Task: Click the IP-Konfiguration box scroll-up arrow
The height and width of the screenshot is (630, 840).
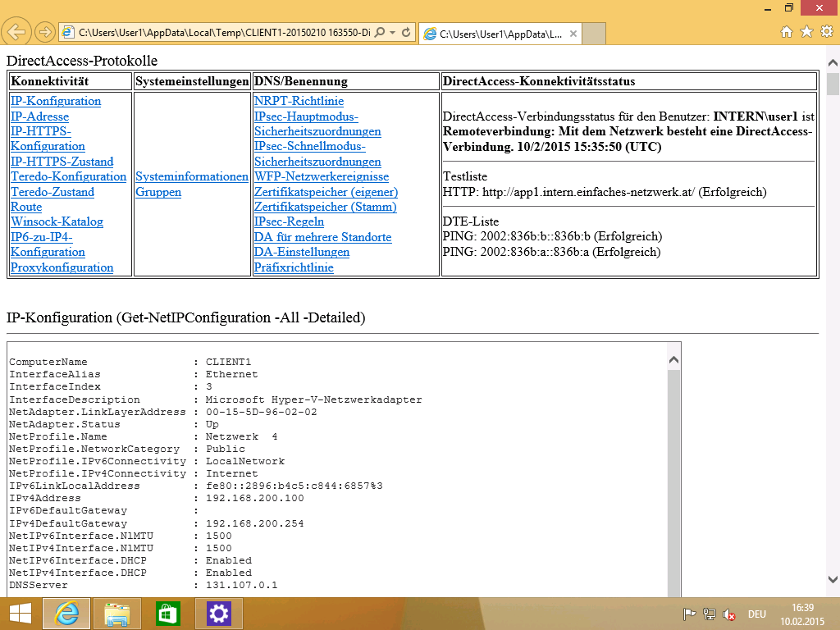Action: click(674, 359)
